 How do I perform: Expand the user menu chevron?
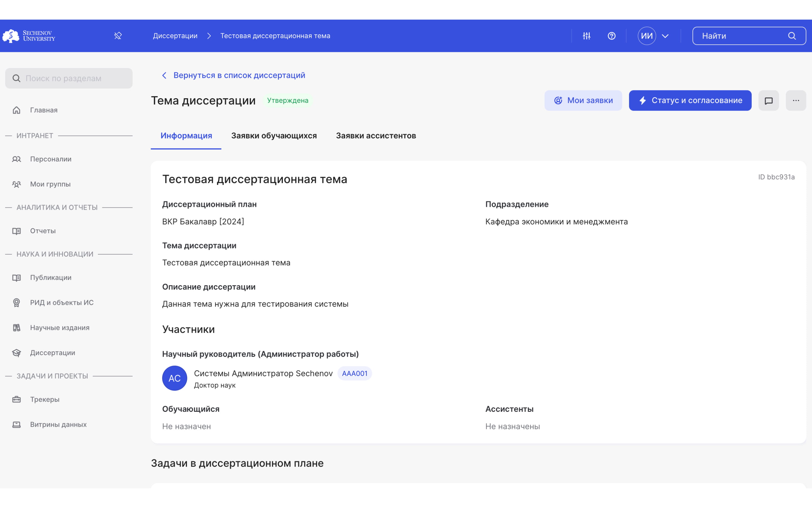click(665, 36)
